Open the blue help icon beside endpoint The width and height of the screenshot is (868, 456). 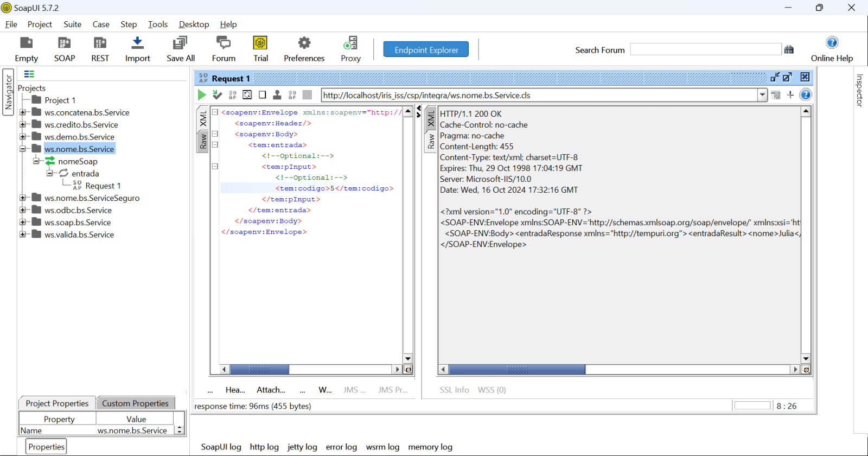pyautogui.click(x=806, y=95)
